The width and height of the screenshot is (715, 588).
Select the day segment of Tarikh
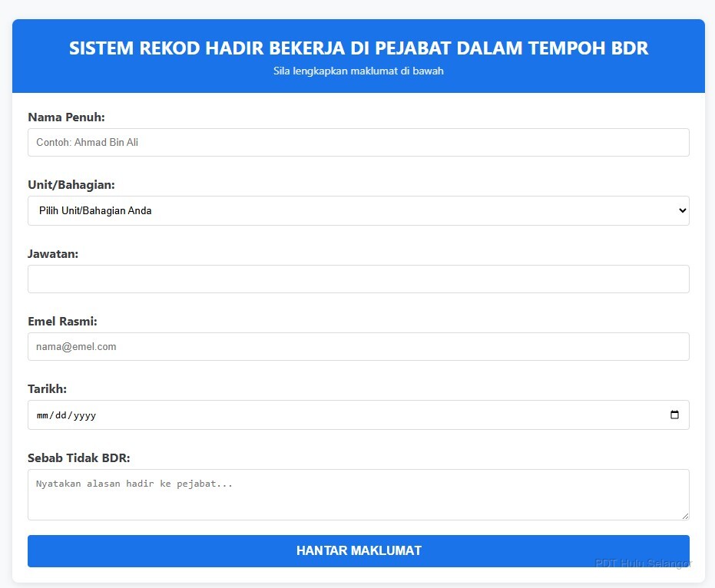click(x=62, y=415)
